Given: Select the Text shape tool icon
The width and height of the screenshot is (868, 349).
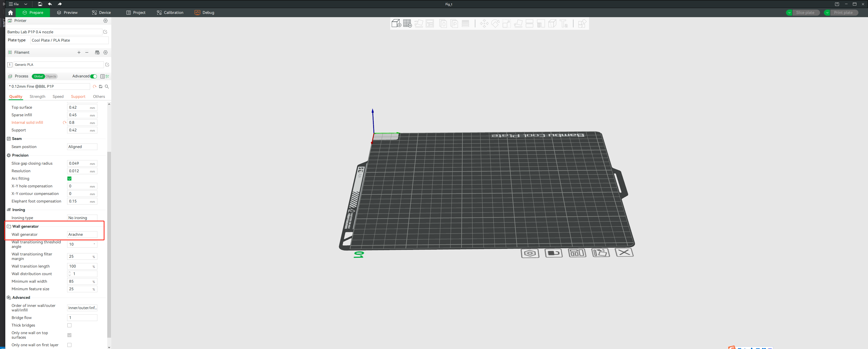Looking at the screenshot, I should pyautogui.click(x=564, y=24).
